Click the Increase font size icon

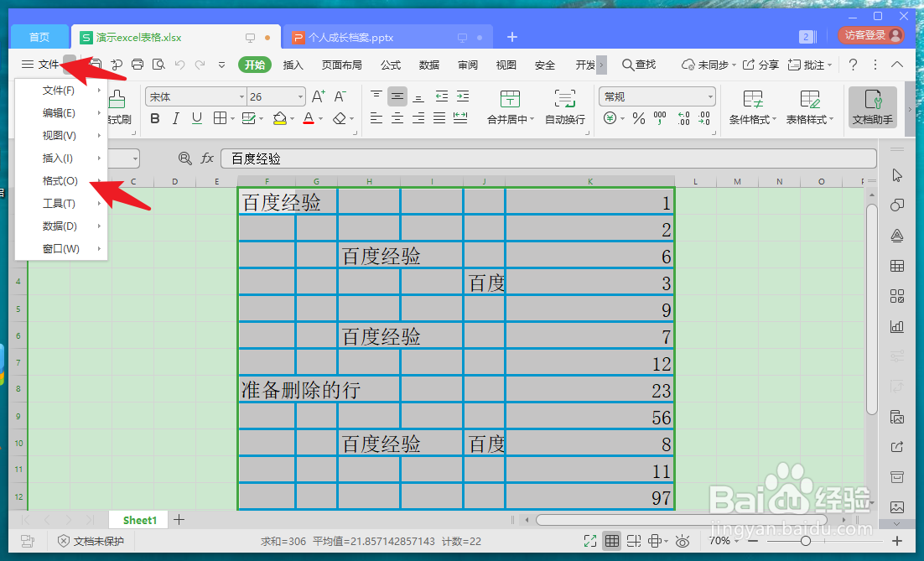(x=319, y=96)
